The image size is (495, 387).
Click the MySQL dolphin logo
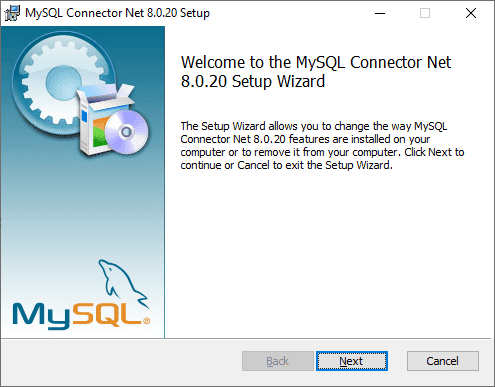[123, 283]
